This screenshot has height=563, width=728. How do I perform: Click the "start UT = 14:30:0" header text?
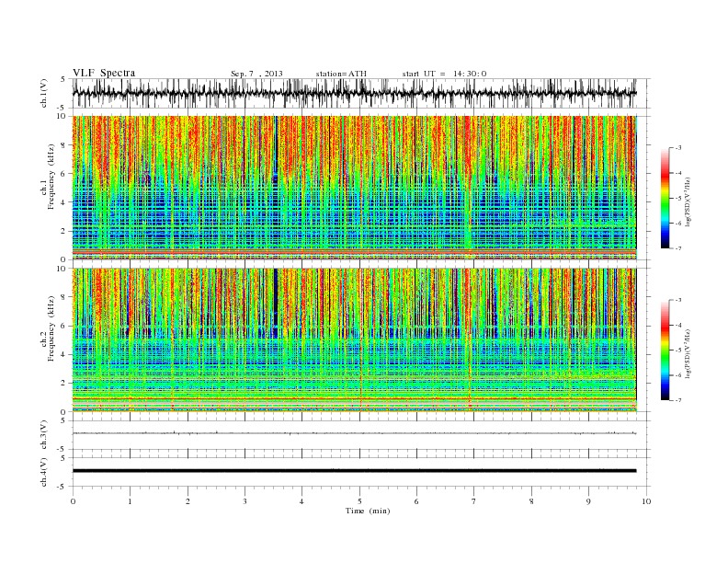click(x=444, y=74)
